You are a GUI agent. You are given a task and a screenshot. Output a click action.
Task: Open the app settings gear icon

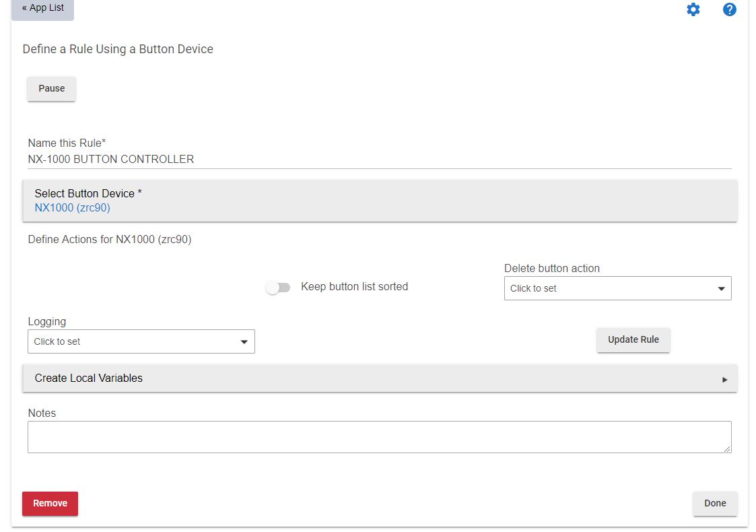693,9
